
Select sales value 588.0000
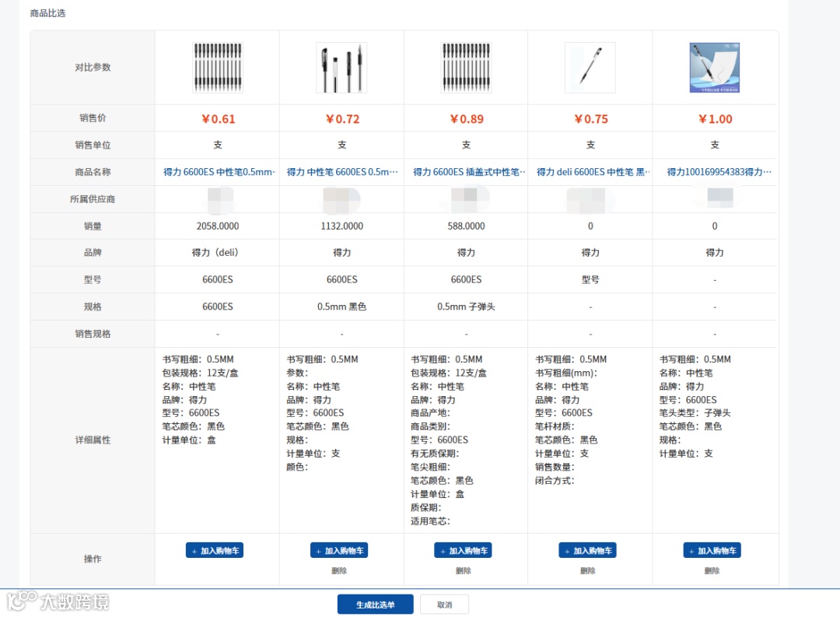tap(466, 226)
